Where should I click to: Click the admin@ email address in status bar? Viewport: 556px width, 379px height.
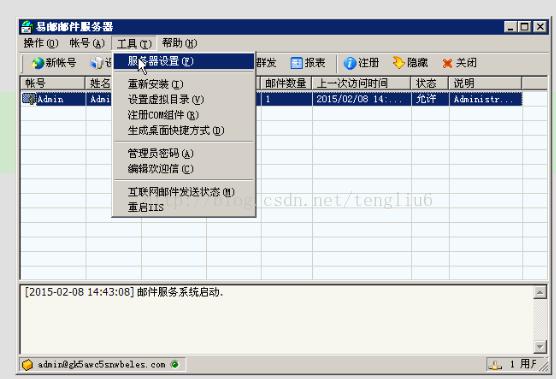coord(101,365)
